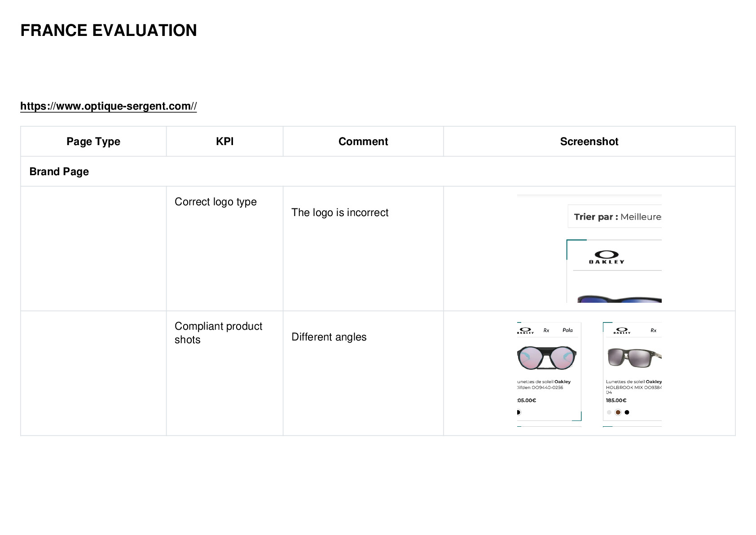Image resolution: width=756 pixels, height=535 pixels.
Task: Click the 'KPI' column header
Action: pos(224,141)
